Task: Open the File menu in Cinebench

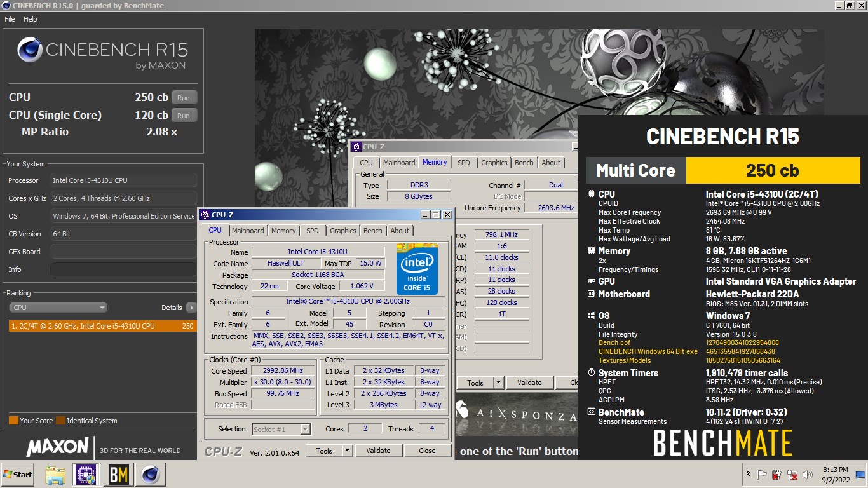Action: (x=10, y=19)
